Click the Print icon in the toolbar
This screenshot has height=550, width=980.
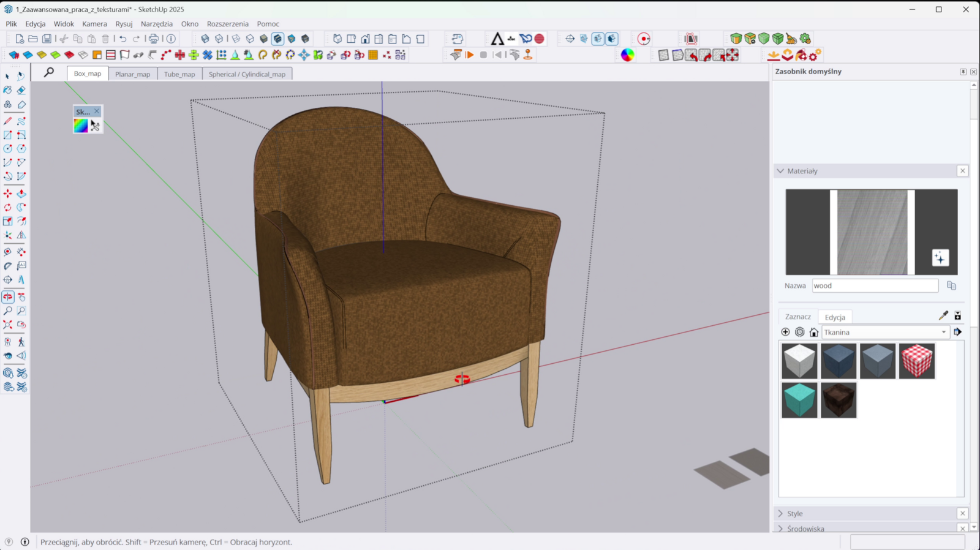pyautogui.click(x=154, y=39)
